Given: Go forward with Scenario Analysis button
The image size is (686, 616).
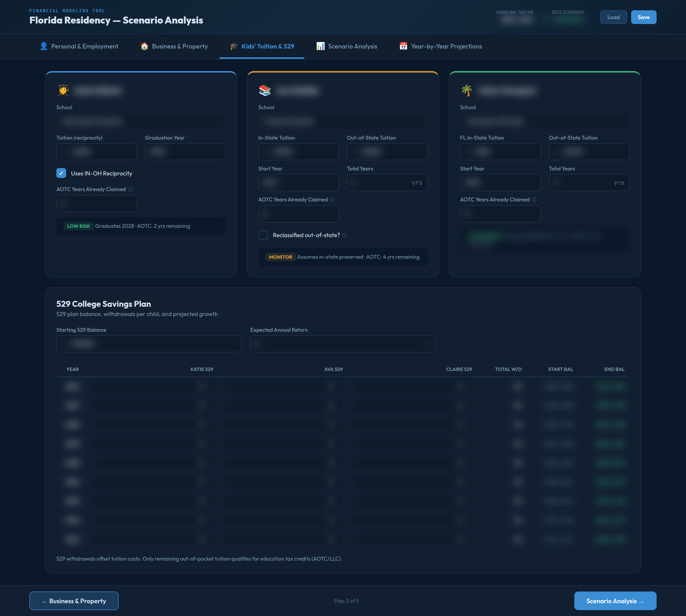Looking at the screenshot, I should point(615,601).
